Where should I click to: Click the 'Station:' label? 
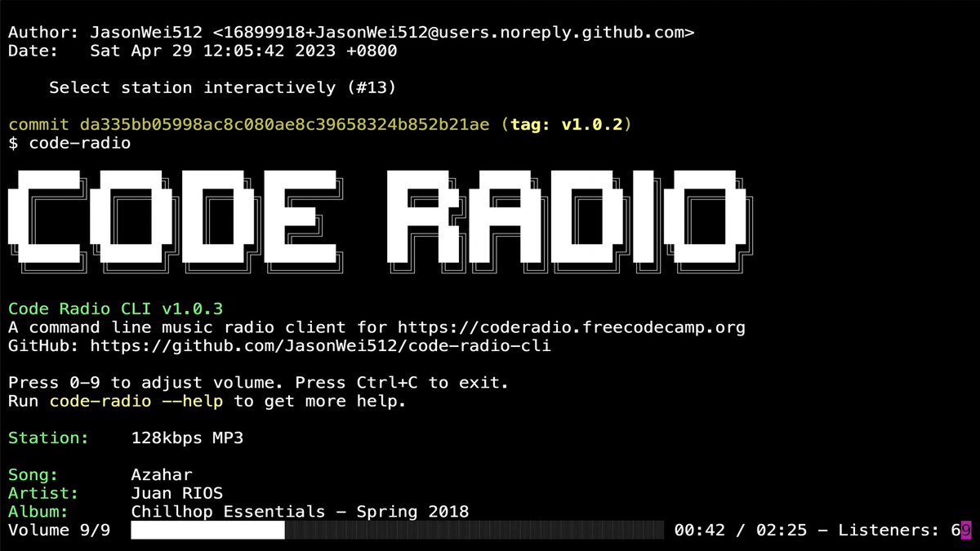[49, 438]
